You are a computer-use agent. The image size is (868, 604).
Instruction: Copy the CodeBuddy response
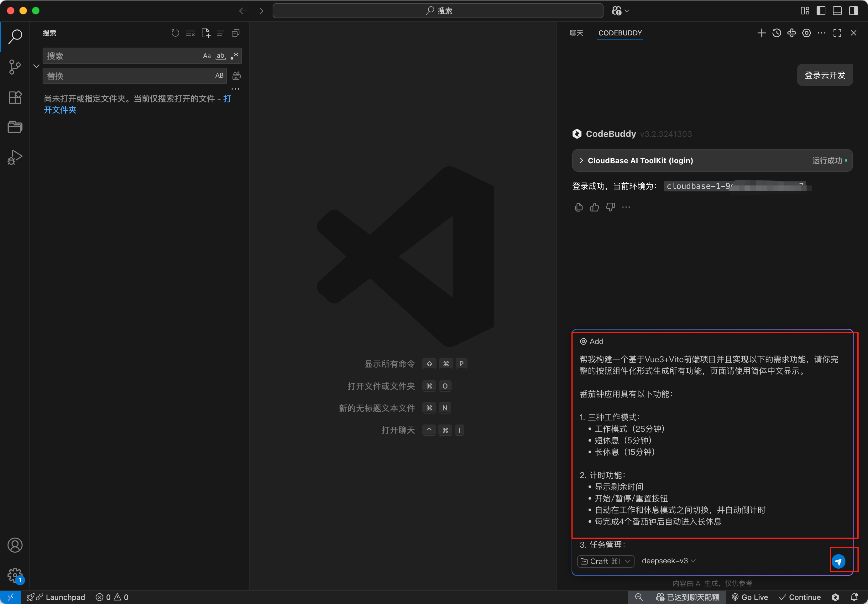point(578,207)
